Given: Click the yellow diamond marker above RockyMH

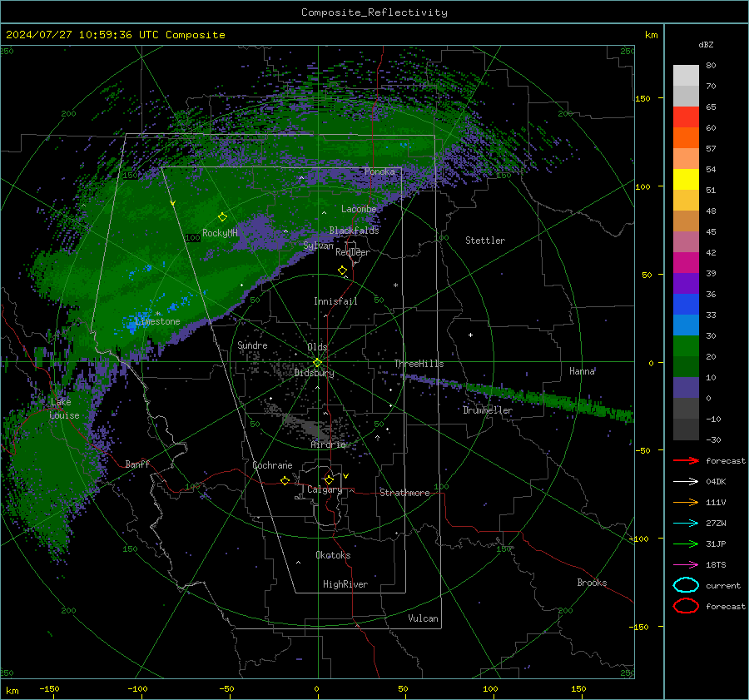Looking at the screenshot, I should click(222, 217).
